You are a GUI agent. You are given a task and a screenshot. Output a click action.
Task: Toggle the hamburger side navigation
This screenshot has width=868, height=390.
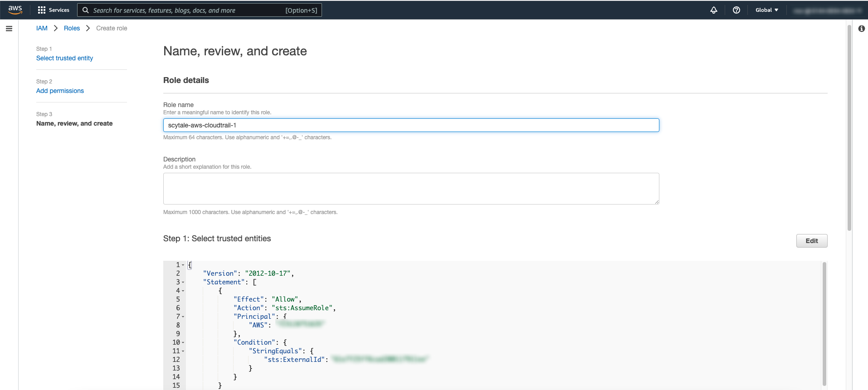(x=9, y=29)
